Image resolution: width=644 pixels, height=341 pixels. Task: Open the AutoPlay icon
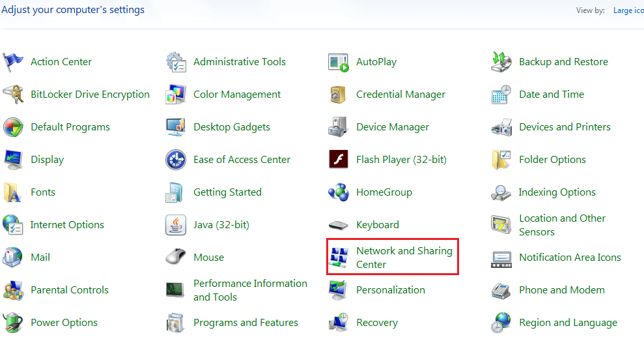[339, 62]
